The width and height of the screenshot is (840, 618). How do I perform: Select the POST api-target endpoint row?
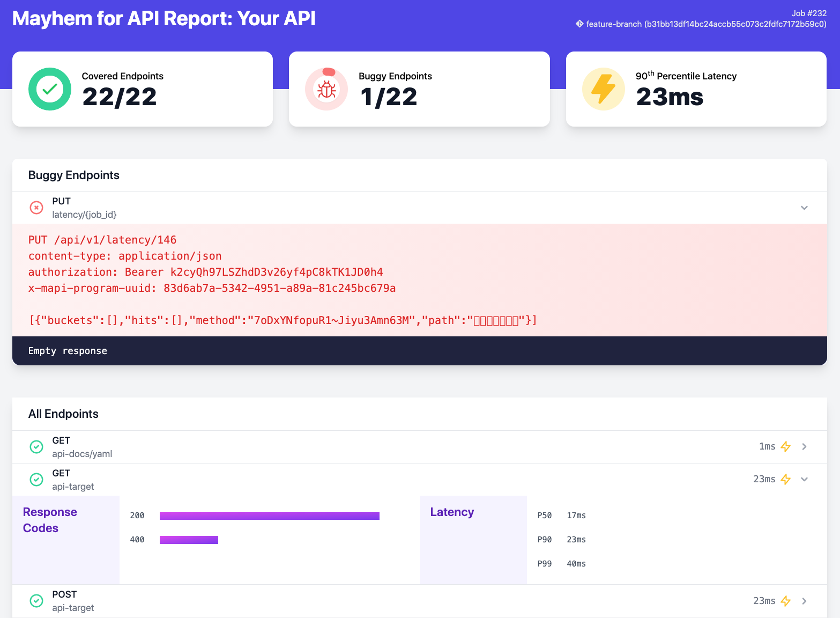[x=419, y=601]
